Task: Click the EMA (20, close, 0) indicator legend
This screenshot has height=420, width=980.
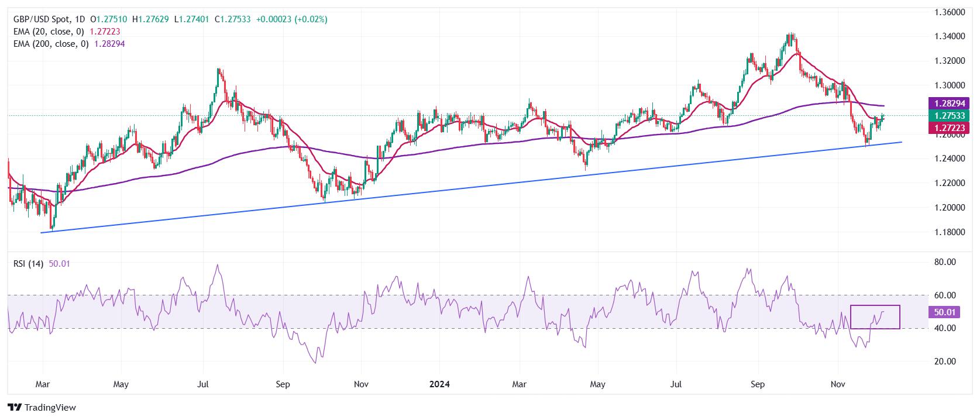Action: (x=49, y=32)
